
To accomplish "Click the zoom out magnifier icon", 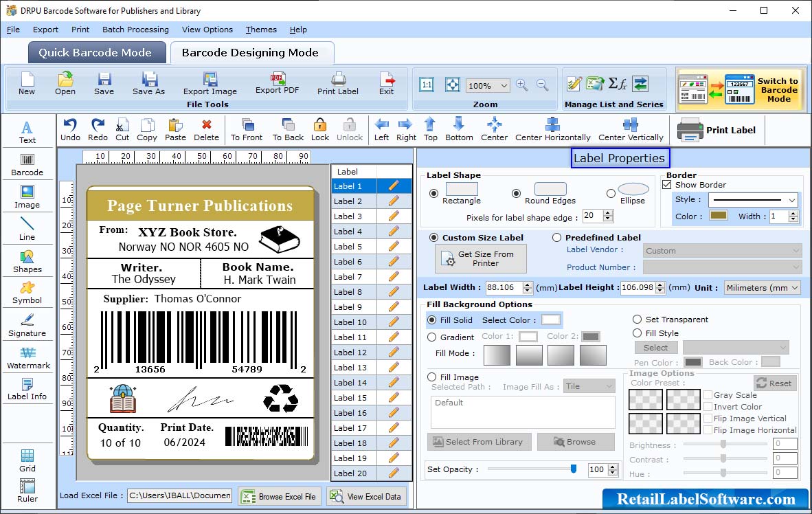I will click(x=542, y=85).
